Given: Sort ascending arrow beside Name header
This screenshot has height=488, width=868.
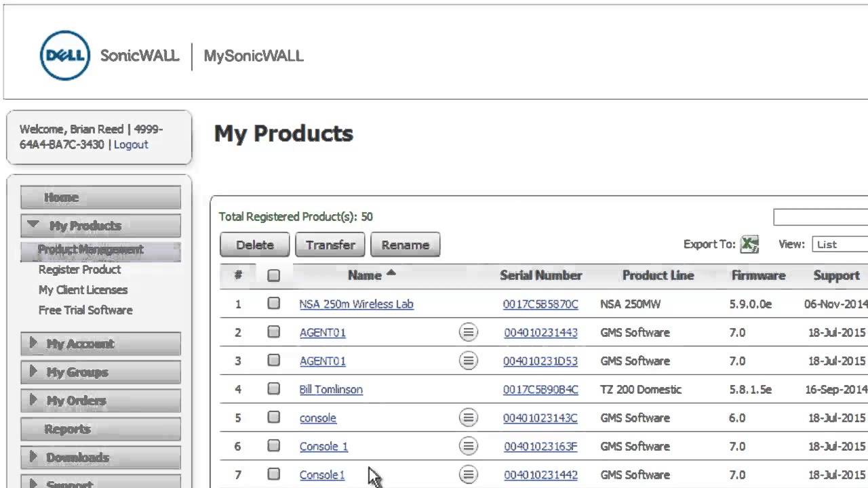Looking at the screenshot, I should tap(391, 273).
